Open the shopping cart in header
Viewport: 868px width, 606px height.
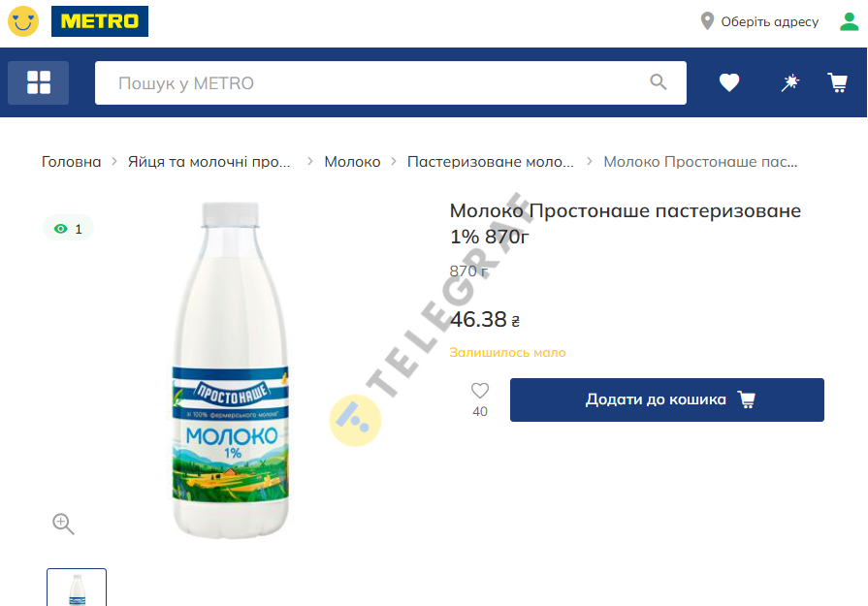(x=838, y=83)
